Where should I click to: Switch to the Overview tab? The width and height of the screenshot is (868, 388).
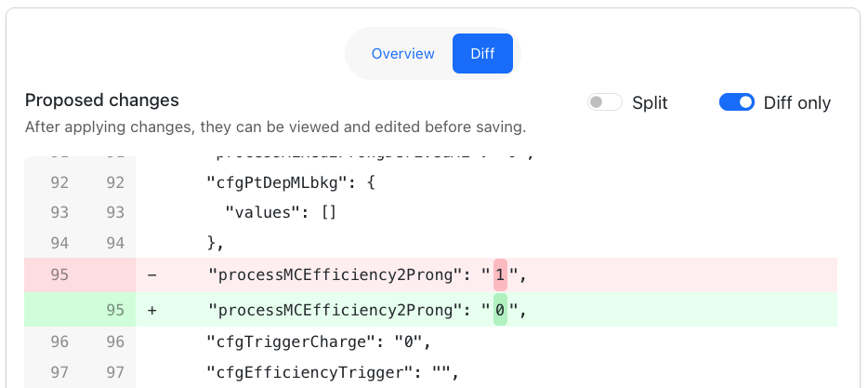click(x=402, y=53)
